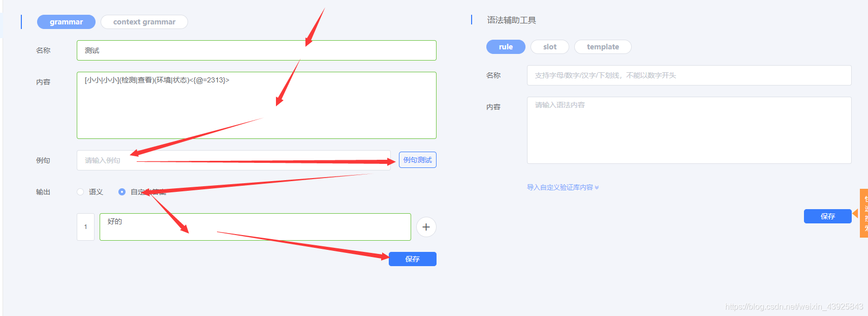Select the template tab
Screen dimensions: 868x316
point(603,47)
